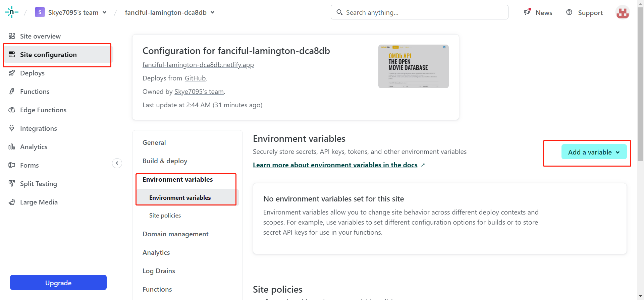Select Site policies sub-item
Image resolution: width=644 pixels, height=300 pixels.
165,216
